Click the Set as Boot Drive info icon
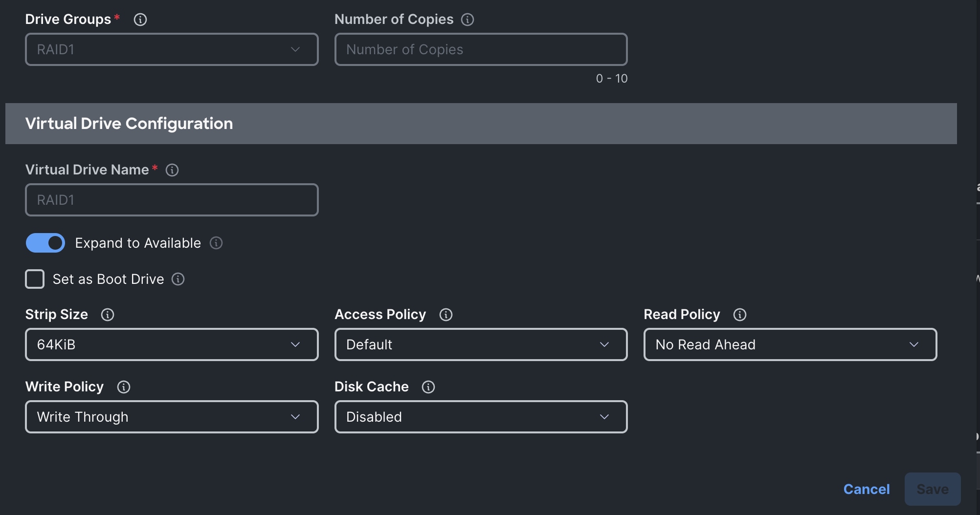Image resolution: width=980 pixels, height=515 pixels. click(x=178, y=279)
